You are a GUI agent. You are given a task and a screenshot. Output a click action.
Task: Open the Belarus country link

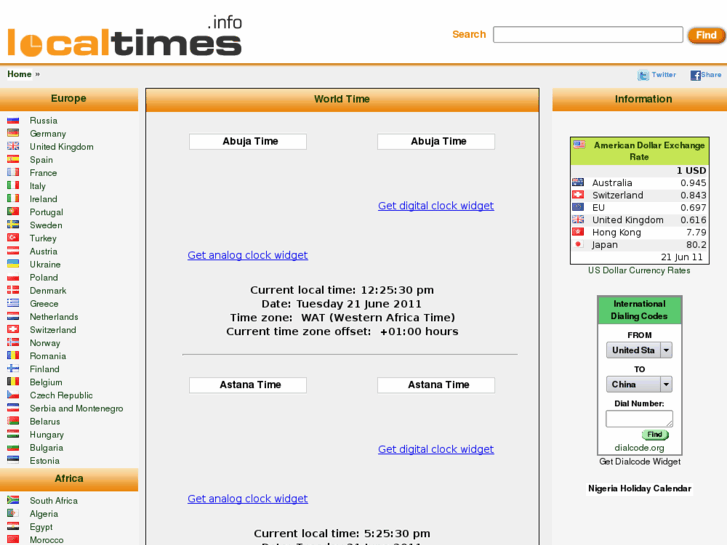pos(45,422)
